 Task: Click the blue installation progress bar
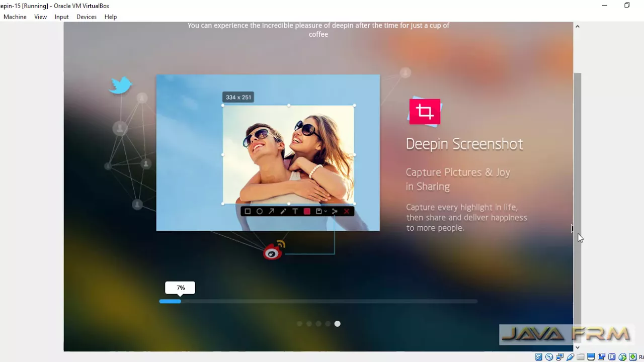(170, 301)
